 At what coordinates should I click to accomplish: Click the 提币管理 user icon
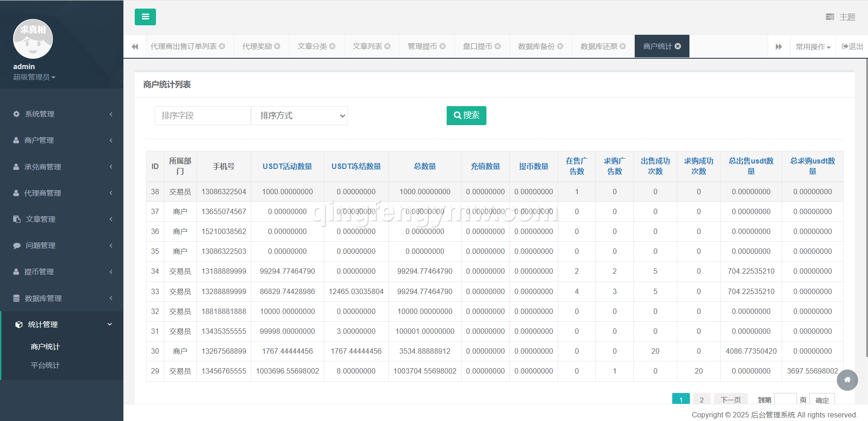coord(16,271)
